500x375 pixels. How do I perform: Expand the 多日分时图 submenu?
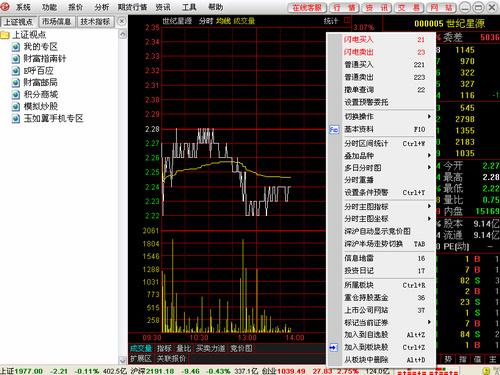[385, 168]
